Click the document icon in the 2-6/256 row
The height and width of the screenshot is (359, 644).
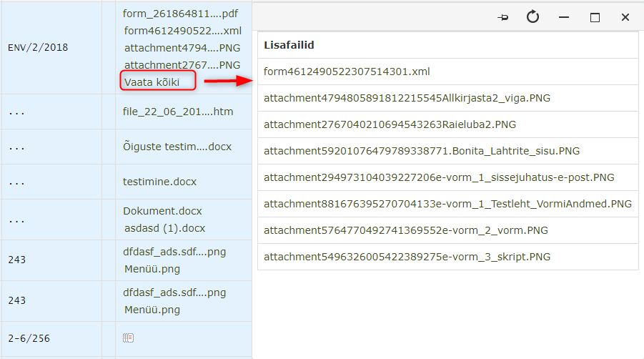tap(129, 338)
